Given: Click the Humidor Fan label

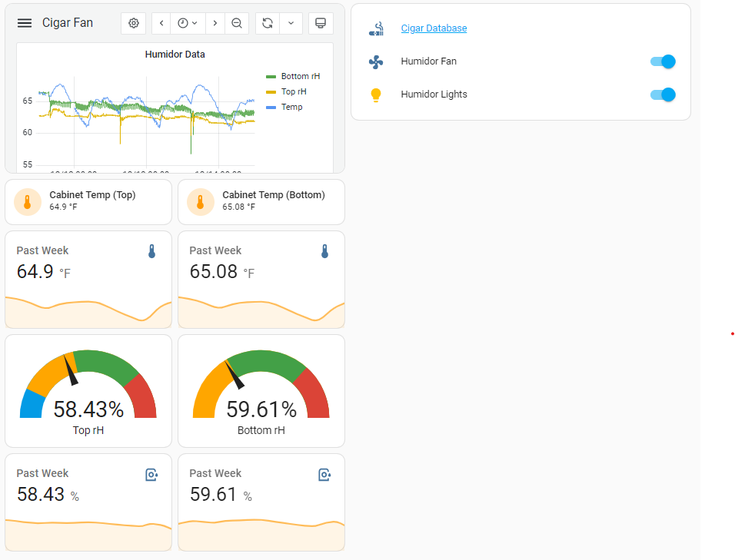Looking at the screenshot, I should 428,61.
